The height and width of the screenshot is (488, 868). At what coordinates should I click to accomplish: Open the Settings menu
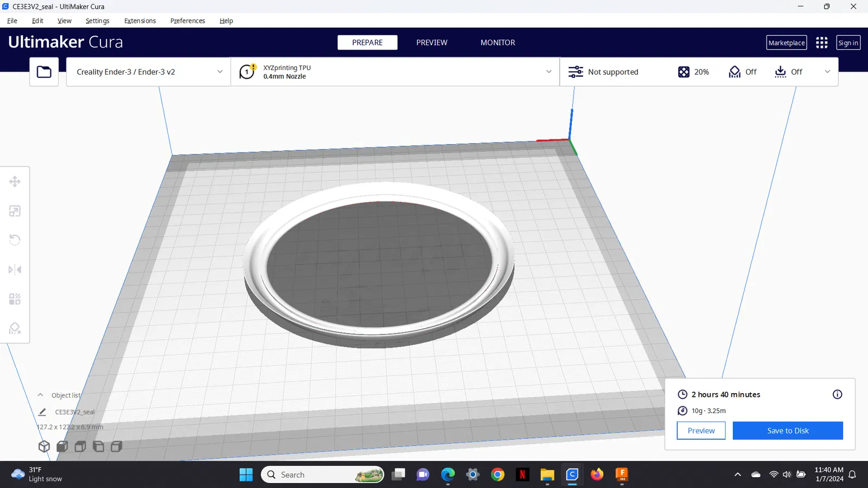point(98,21)
